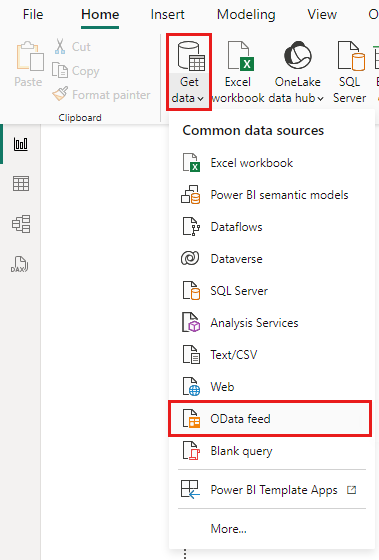Screen dimensions: 379x560
Task: Switch to the Home ribbon tab
Action: (100, 14)
